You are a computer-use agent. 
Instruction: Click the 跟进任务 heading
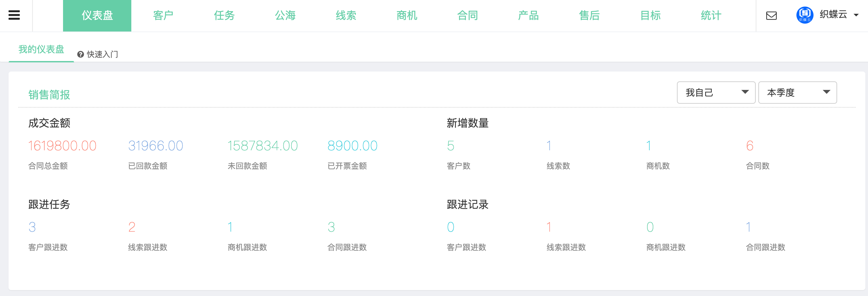click(49, 204)
